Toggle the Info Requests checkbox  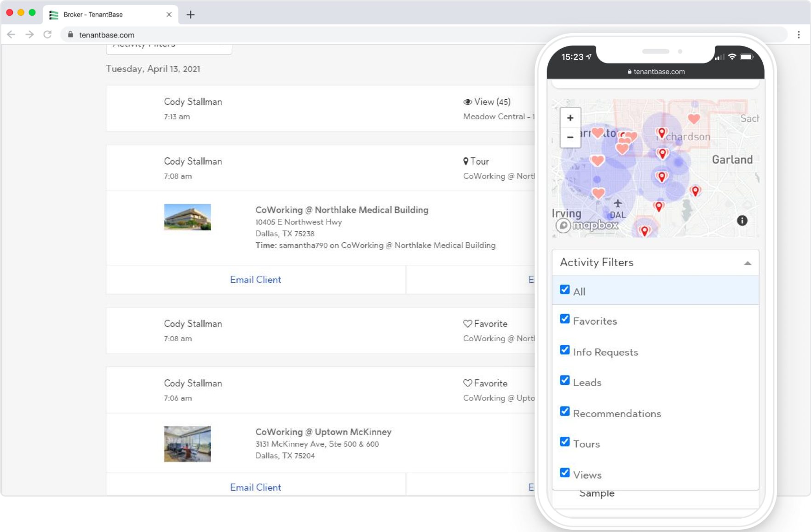click(x=565, y=350)
